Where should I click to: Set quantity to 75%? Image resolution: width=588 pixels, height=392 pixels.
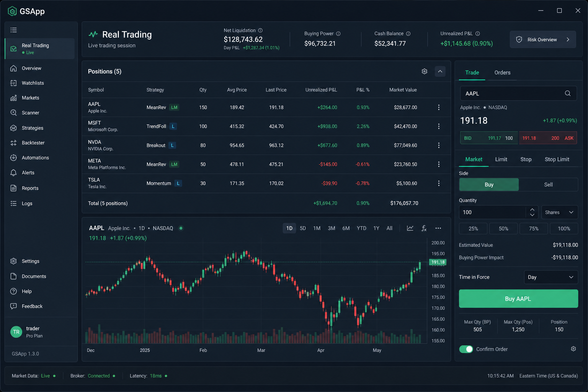tap(534, 229)
